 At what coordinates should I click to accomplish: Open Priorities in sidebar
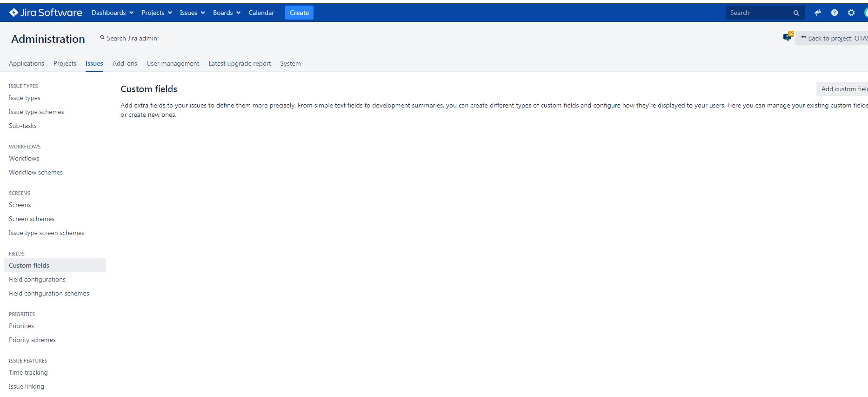[x=21, y=326]
